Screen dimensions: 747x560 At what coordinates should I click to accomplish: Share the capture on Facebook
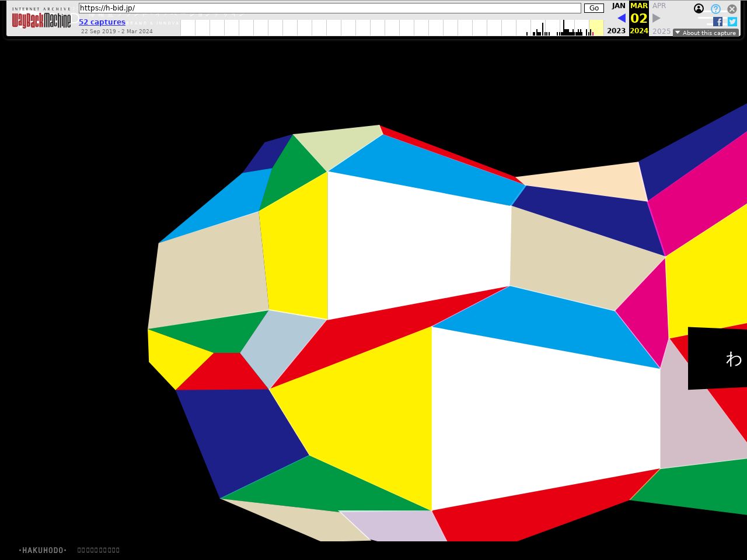click(x=718, y=22)
